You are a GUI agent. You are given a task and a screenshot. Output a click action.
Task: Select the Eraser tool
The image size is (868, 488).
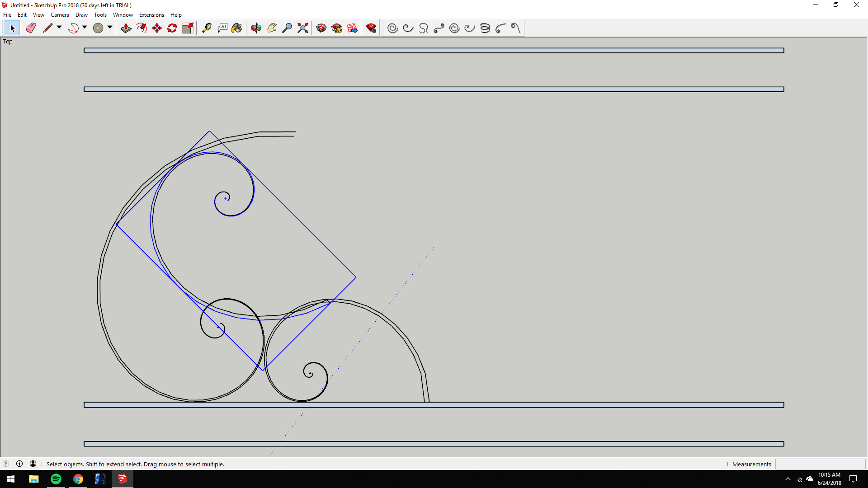click(x=31, y=28)
